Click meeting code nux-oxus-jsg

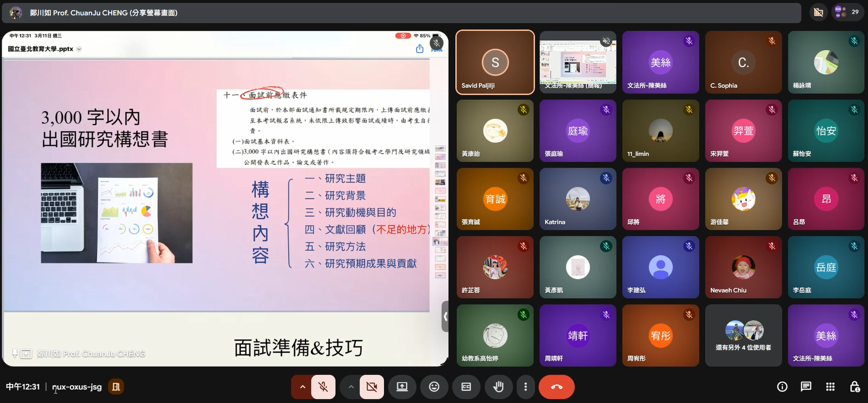77,387
